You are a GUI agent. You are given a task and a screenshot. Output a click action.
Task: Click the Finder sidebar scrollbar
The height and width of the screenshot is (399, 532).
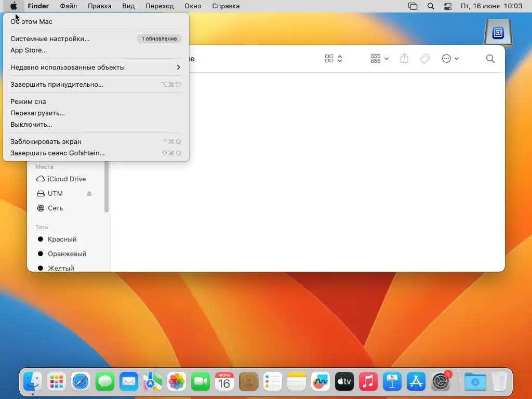click(107, 187)
